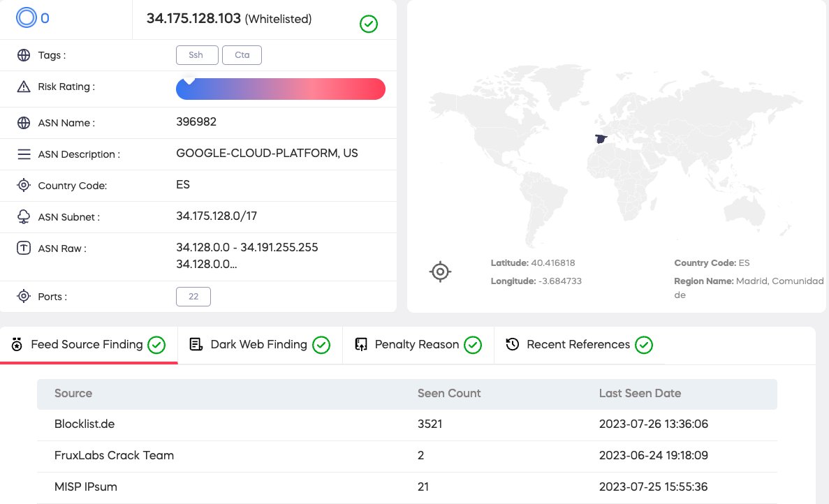This screenshot has height=504, width=829.
Task: Click the (Whitelisted) label
Action: click(x=278, y=19)
